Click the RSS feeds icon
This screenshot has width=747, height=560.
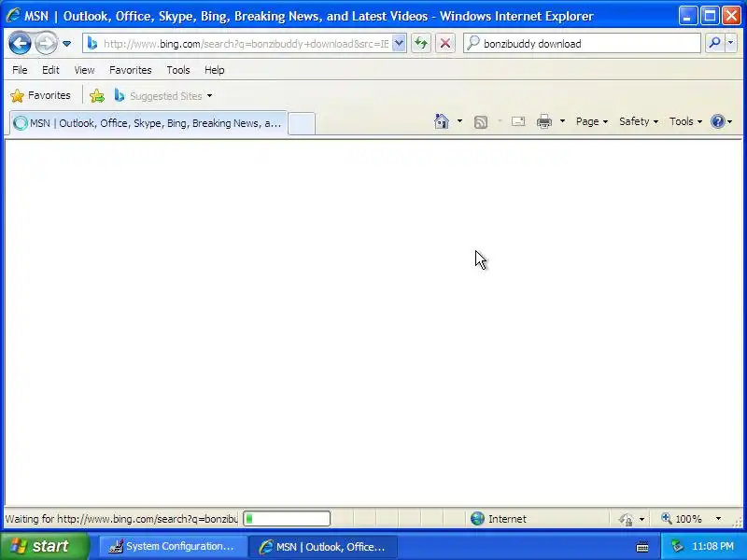pos(481,122)
